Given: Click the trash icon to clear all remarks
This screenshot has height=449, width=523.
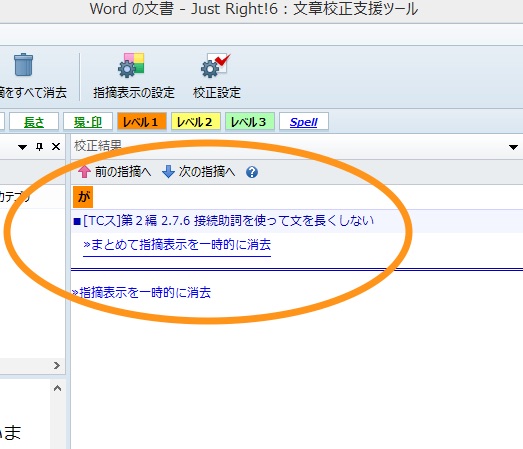Looking at the screenshot, I should 23,65.
